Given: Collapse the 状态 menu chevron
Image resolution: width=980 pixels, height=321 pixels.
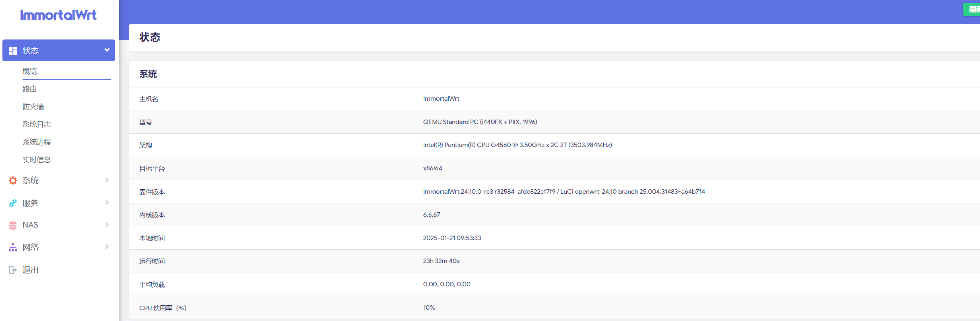Looking at the screenshot, I should 107,50.
